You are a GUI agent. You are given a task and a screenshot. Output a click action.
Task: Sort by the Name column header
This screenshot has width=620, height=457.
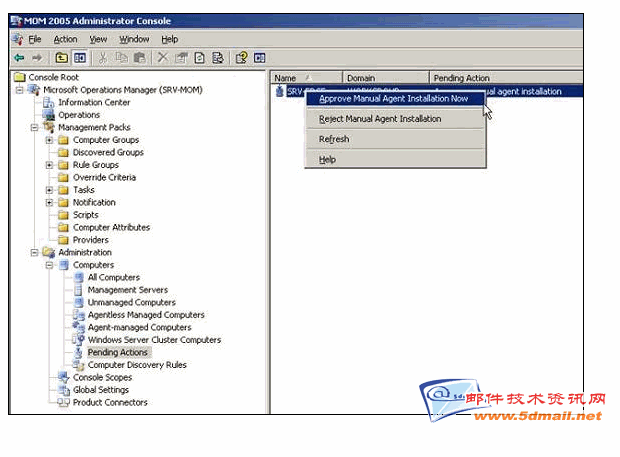(x=306, y=78)
